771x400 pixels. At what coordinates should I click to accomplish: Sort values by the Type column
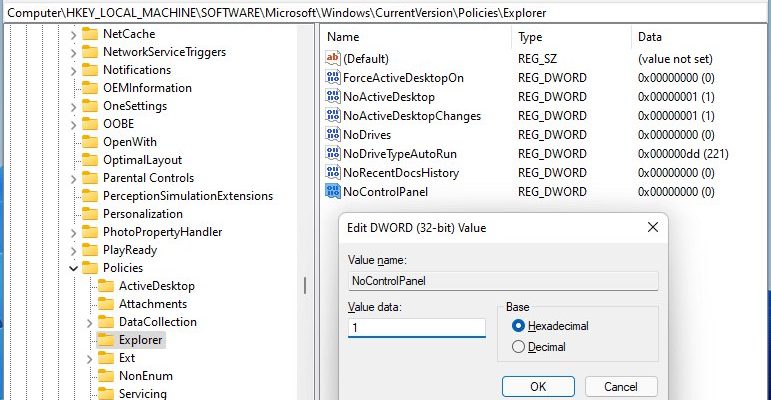[571, 37]
